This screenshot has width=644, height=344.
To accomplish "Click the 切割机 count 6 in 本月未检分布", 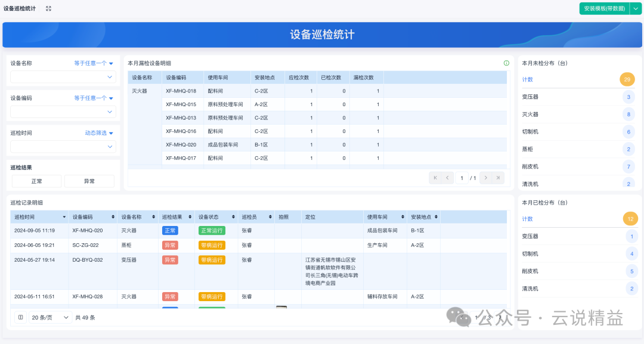I will point(628,132).
